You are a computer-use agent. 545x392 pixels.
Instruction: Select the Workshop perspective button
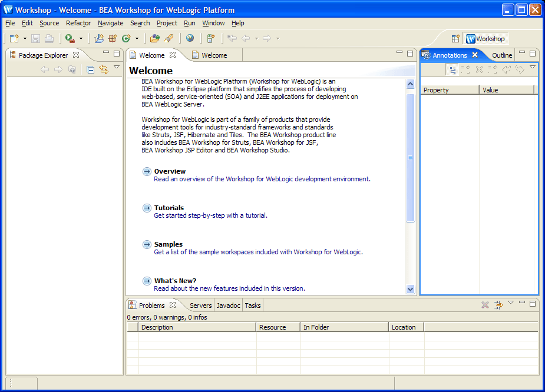point(485,39)
